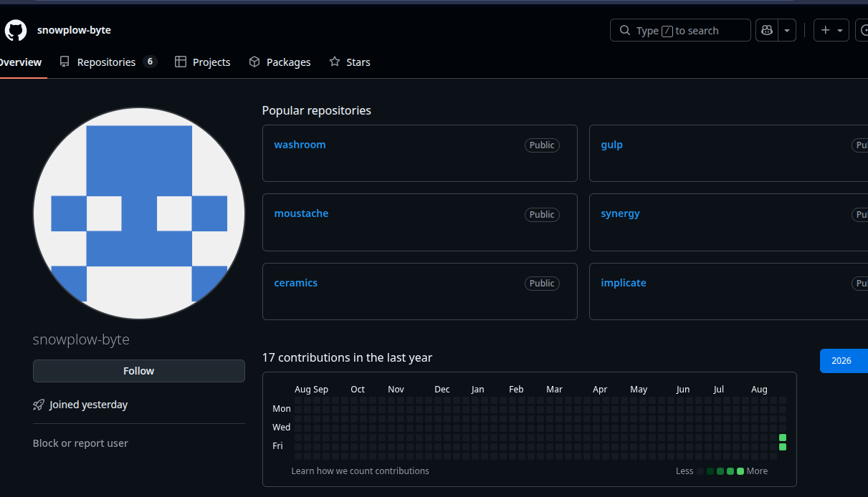Open the Projects tab
This screenshot has width=868, height=497.
coord(203,62)
